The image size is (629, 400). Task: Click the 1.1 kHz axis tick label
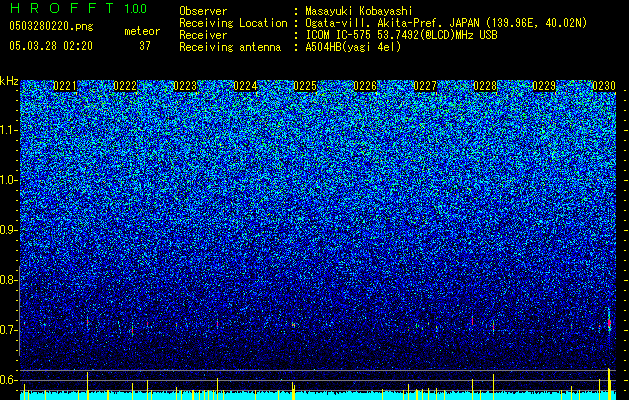coord(9,130)
